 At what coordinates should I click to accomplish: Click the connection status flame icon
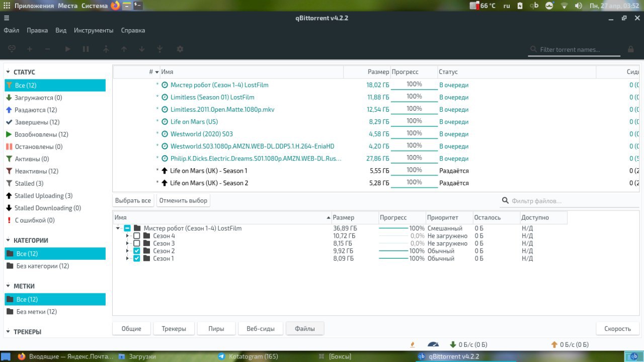click(413, 344)
